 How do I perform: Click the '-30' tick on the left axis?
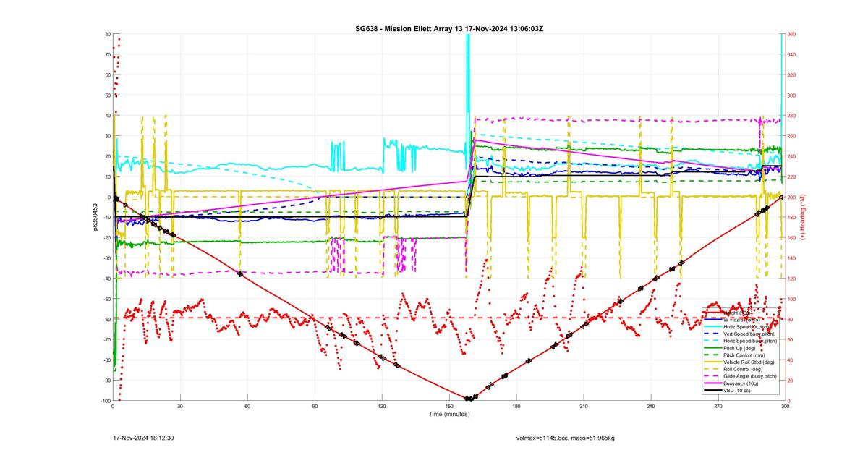(x=106, y=258)
